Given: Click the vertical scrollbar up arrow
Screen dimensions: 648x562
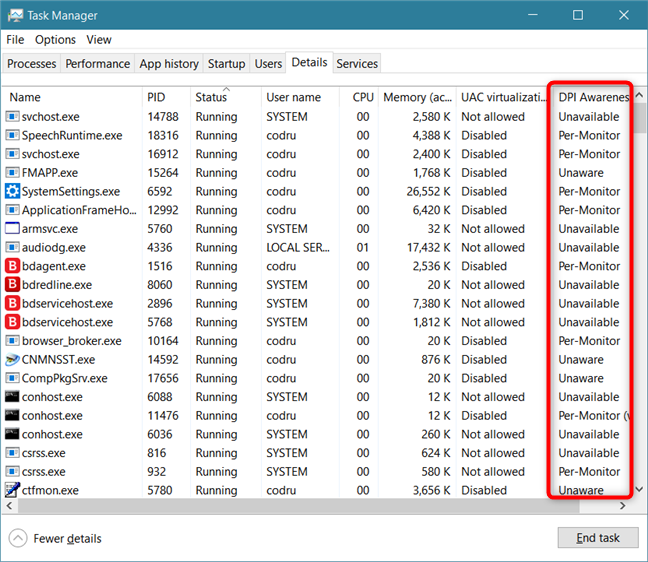Looking at the screenshot, I should [x=639, y=95].
